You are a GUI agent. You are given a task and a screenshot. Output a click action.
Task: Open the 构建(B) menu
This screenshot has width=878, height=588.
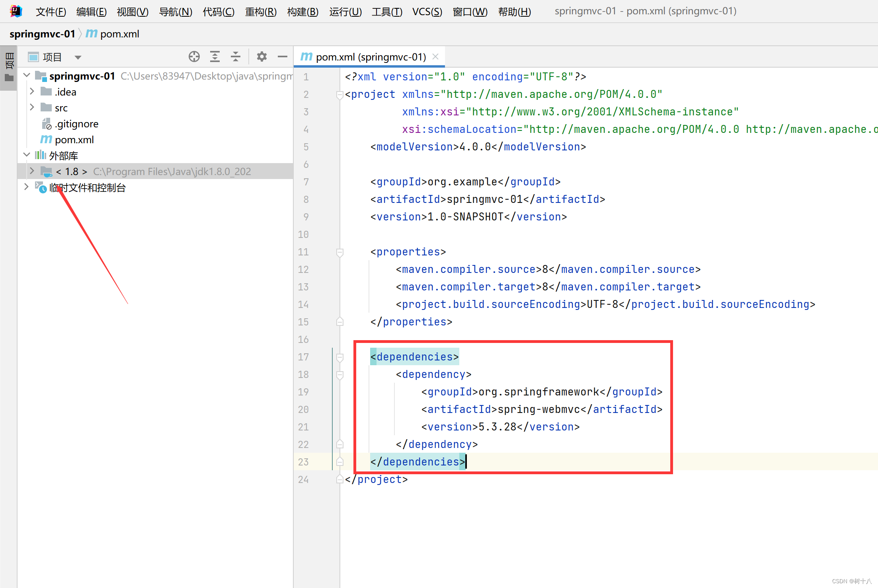coord(303,12)
